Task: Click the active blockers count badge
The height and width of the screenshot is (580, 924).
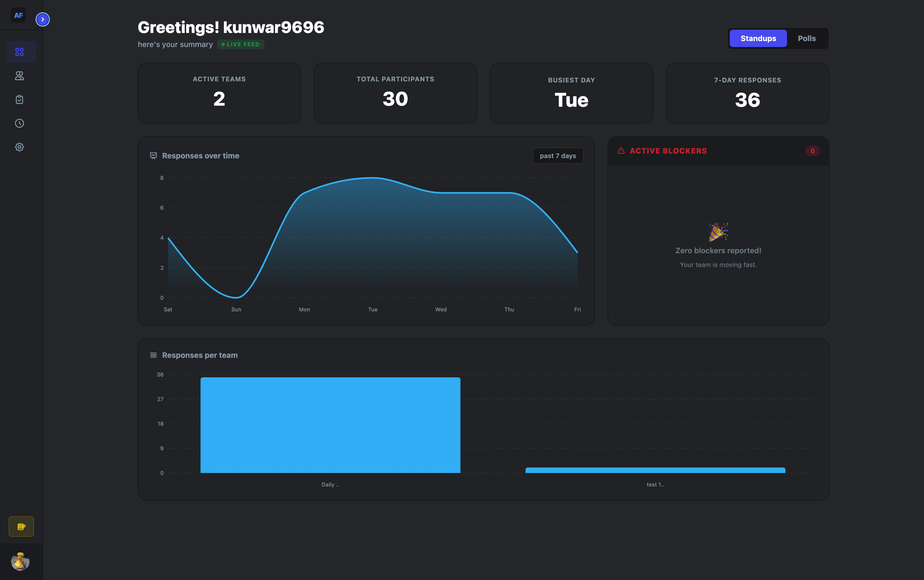Action: (812, 151)
